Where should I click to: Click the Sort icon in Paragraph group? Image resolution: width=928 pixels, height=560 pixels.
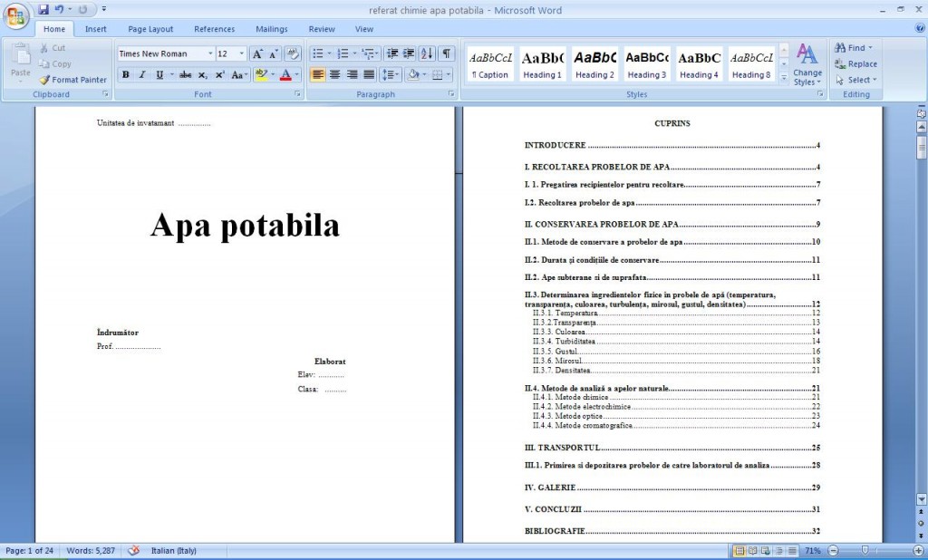point(426,54)
